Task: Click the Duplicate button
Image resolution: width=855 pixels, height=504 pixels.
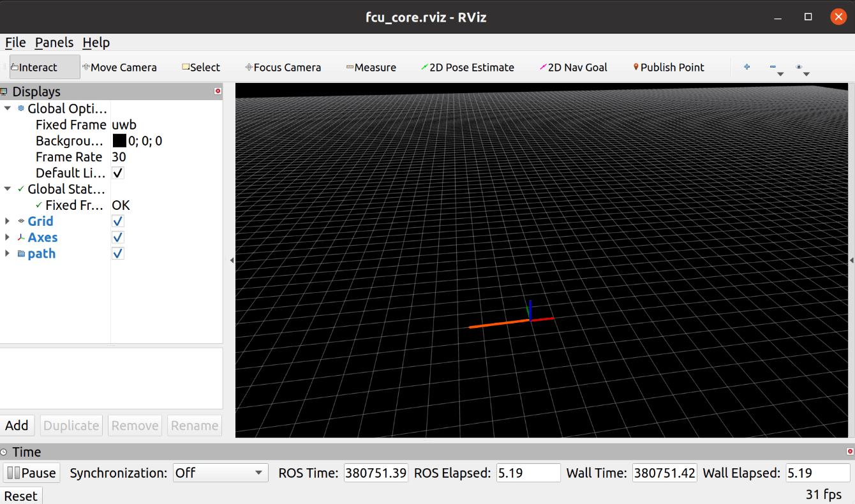Action: click(71, 426)
